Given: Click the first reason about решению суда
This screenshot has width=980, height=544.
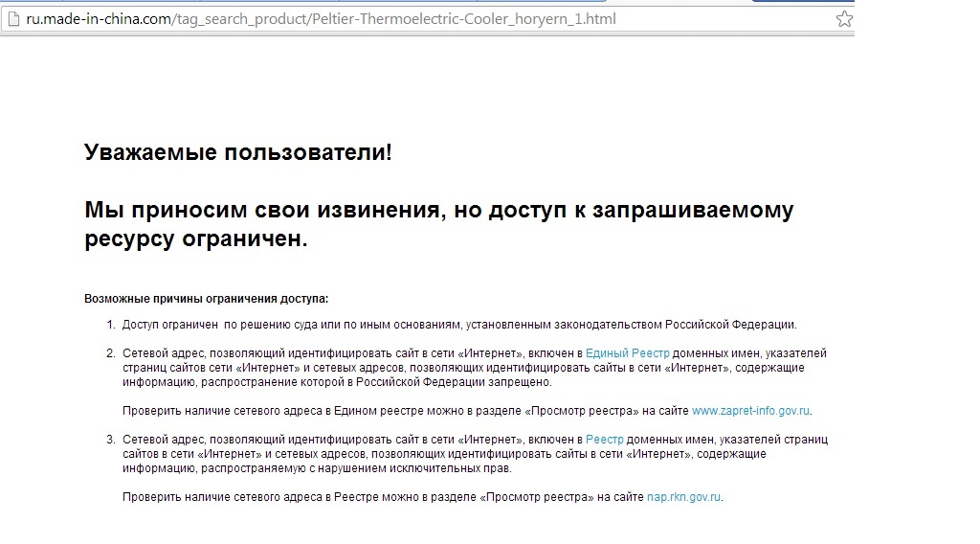Looking at the screenshot, I should coord(459,325).
